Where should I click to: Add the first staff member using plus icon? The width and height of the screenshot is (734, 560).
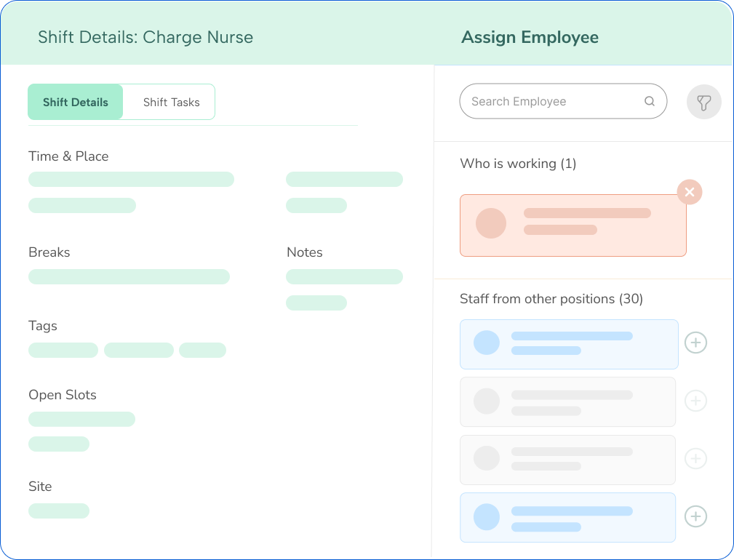[x=695, y=343]
